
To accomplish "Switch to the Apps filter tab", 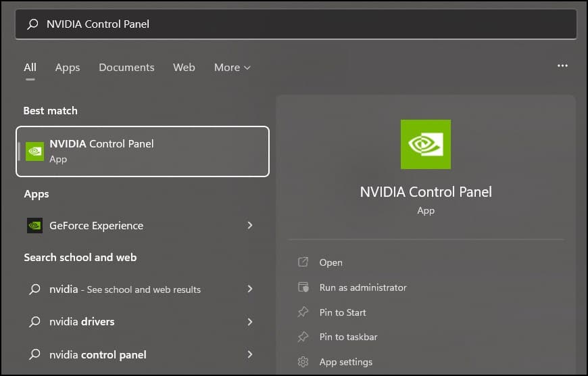I will point(68,68).
